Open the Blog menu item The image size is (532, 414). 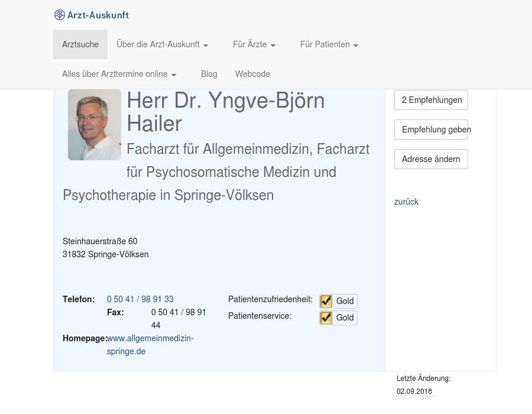[209, 74]
